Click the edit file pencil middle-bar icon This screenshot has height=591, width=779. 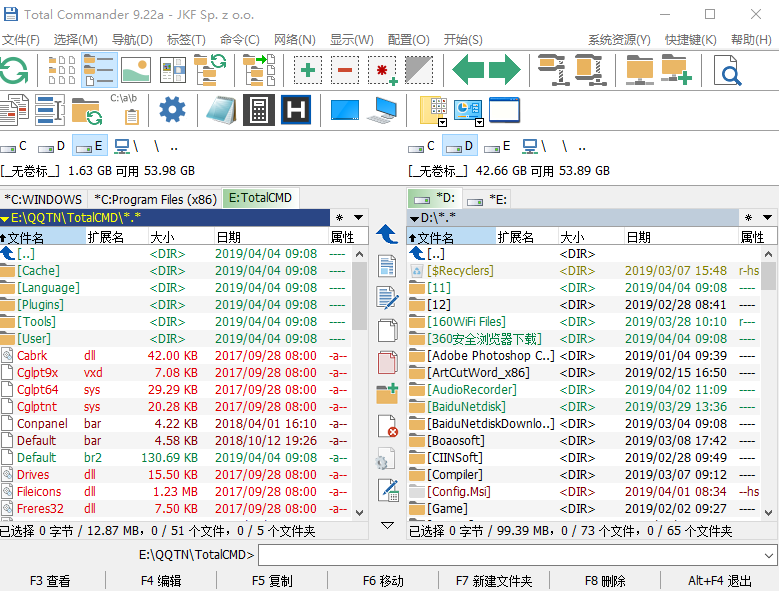click(388, 298)
